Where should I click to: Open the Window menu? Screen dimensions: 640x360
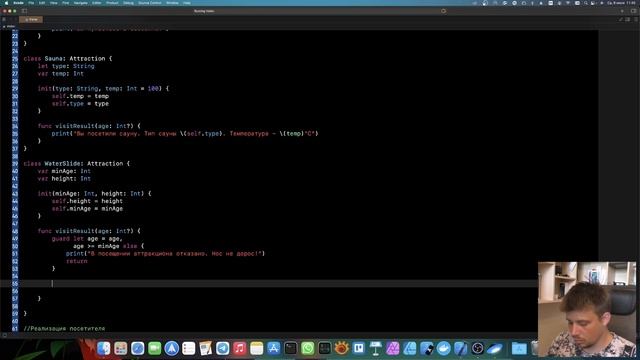pos(172,3)
